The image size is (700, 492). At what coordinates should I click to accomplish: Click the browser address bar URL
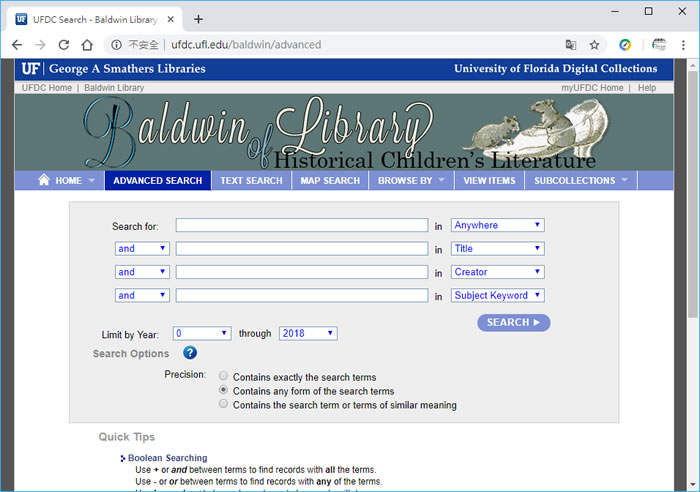pyautogui.click(x=246, y=45)
